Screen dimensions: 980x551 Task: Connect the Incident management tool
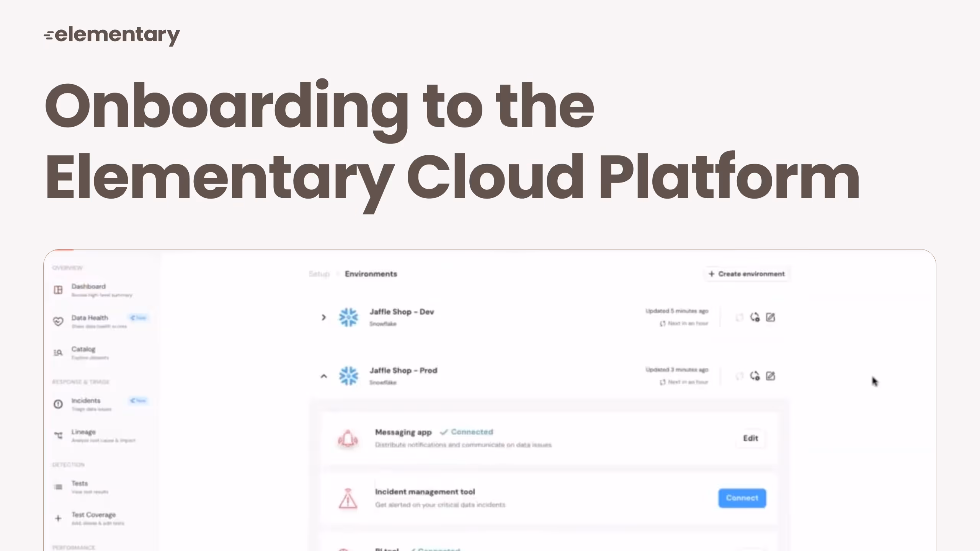pos(742,498)
